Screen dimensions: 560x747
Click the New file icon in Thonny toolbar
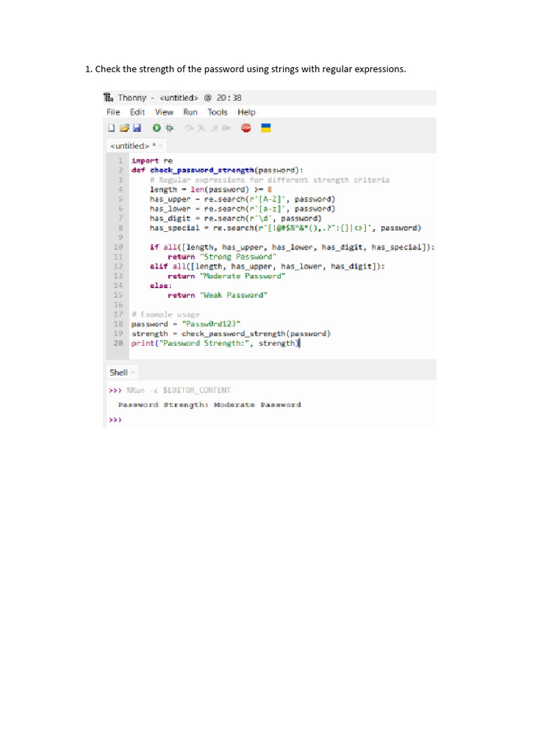pos(112,128)
